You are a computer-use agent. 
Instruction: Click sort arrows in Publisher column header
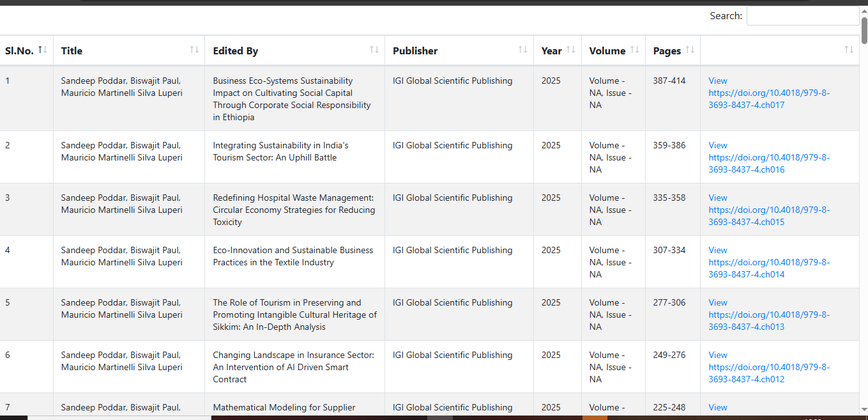tap(523, 50)
